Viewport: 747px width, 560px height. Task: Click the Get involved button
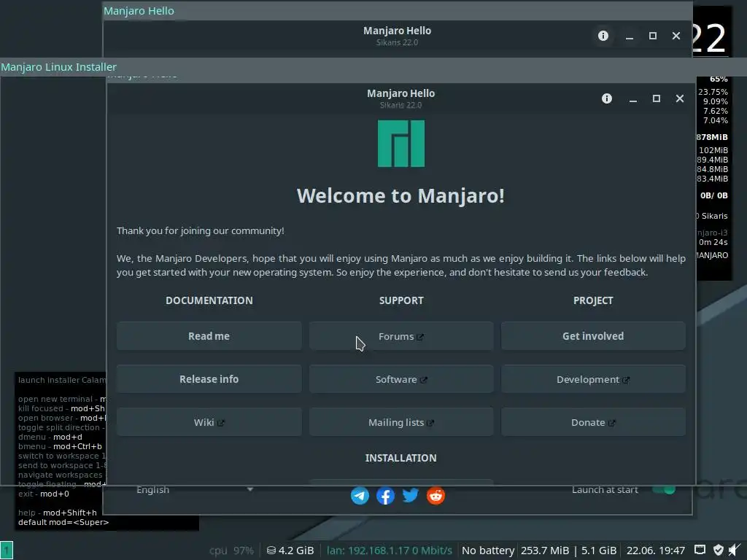point(593,336)
